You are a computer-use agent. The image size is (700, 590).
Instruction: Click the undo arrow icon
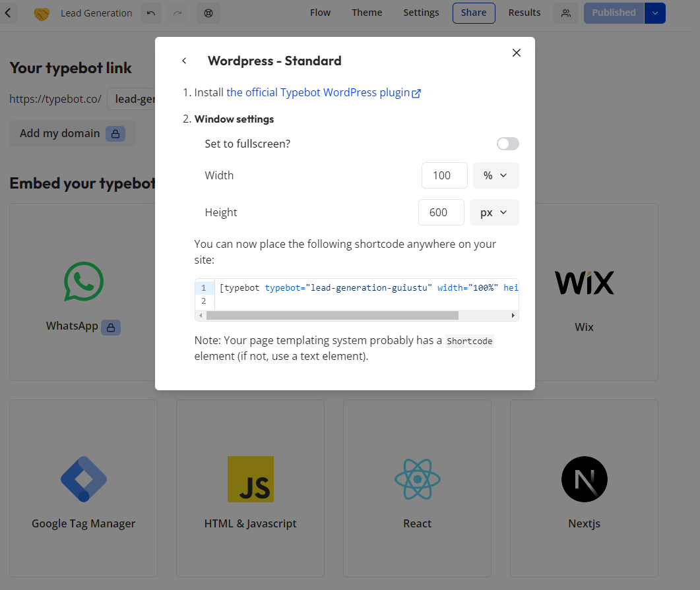pos(151,13)
